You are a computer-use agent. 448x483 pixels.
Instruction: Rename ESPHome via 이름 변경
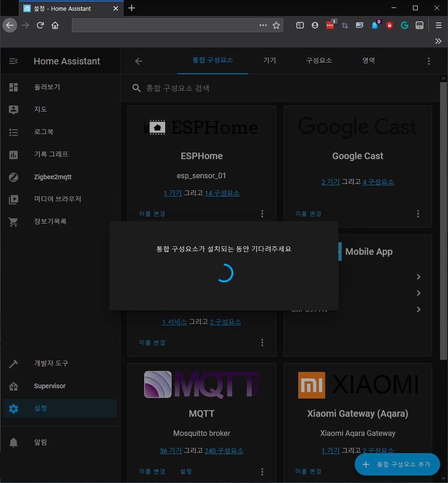[152, 214]
